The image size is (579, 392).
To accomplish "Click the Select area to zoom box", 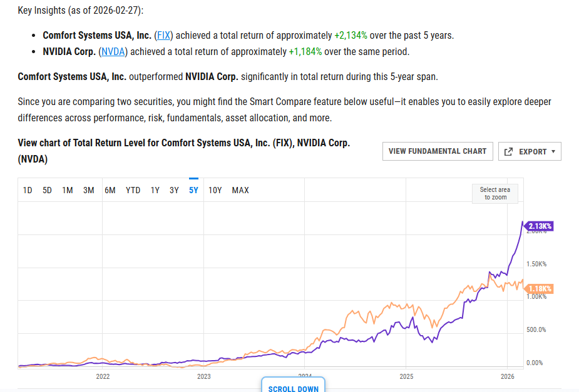I will tap(494, 193).
